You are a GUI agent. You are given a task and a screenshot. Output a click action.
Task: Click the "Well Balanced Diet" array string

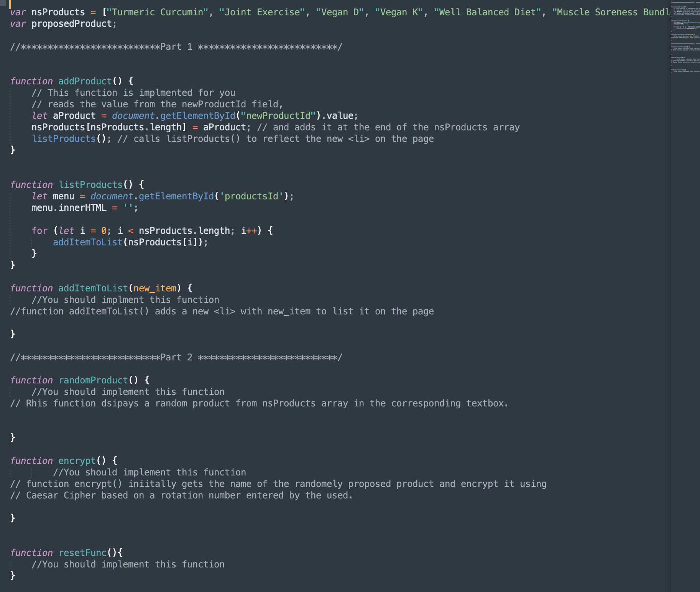point(488,12)
